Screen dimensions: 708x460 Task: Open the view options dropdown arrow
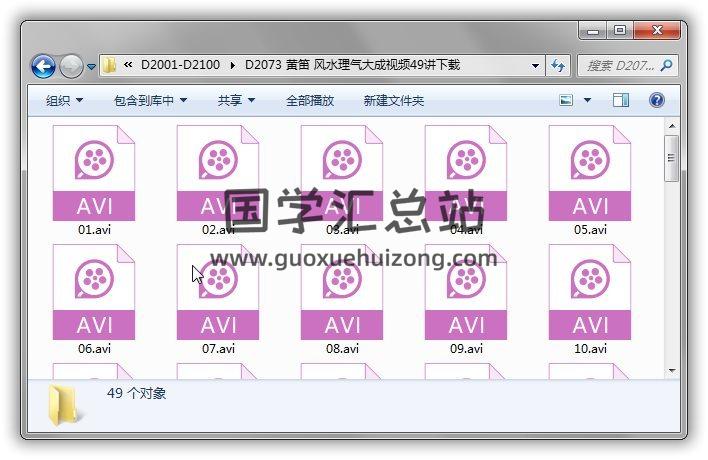click(587, 100)
